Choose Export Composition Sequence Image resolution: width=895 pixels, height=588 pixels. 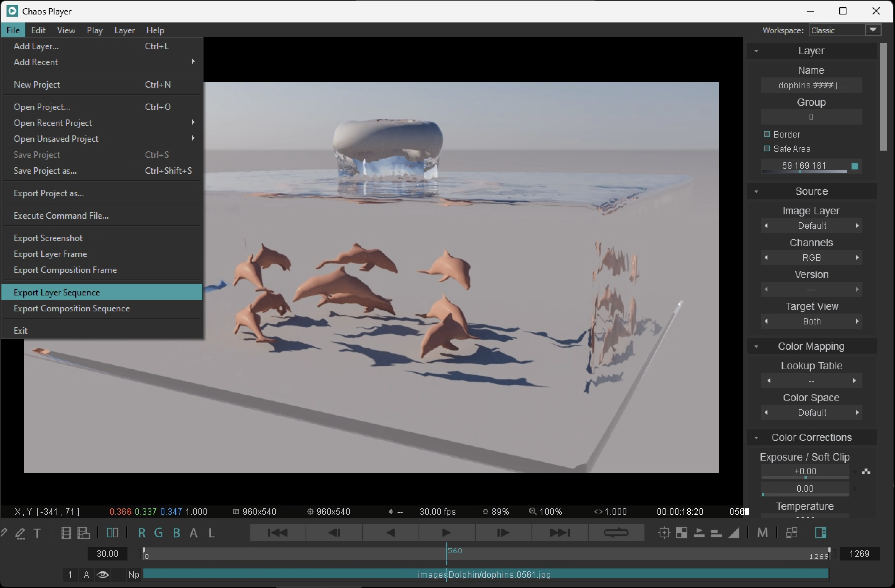pos(72,308)
